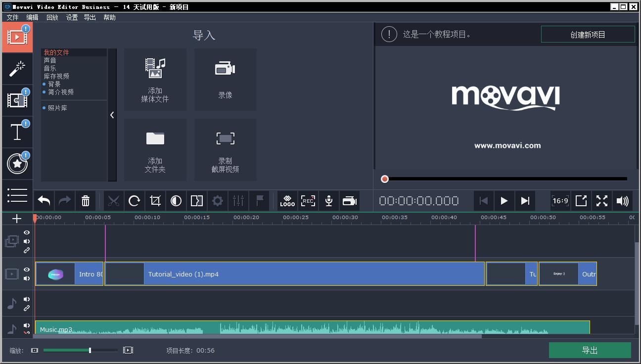Click the clip properties gear icon
The width and height of the screenshot is (641, 364).
pos(217,201)
